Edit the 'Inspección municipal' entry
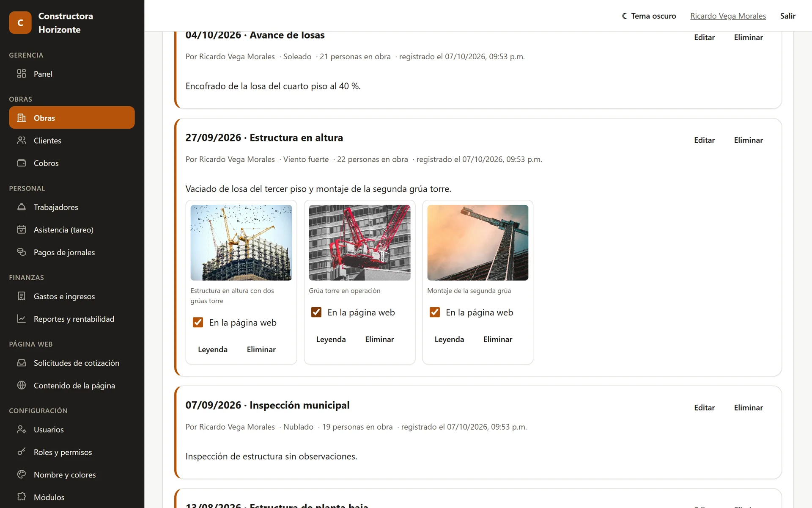812x508 pixels. click(x=704, y=408)
